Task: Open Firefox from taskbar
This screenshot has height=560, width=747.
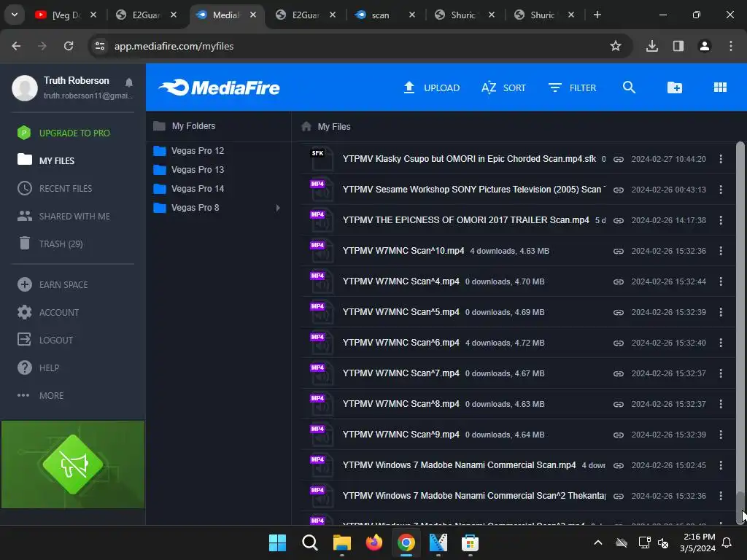Action: pyautogui.click(x=374, y=542)
